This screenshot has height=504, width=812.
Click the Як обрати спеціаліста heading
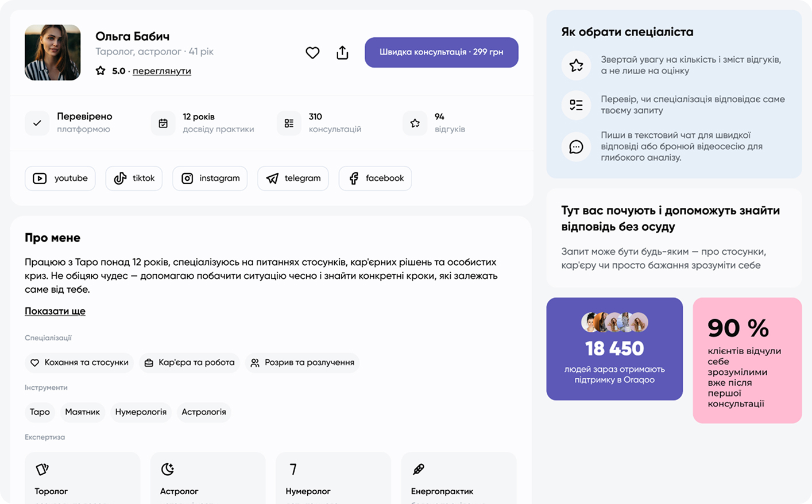coord(627,32)
